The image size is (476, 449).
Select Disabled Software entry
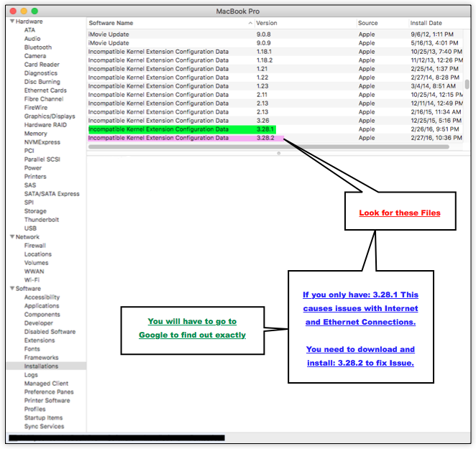tap(50, 332)
